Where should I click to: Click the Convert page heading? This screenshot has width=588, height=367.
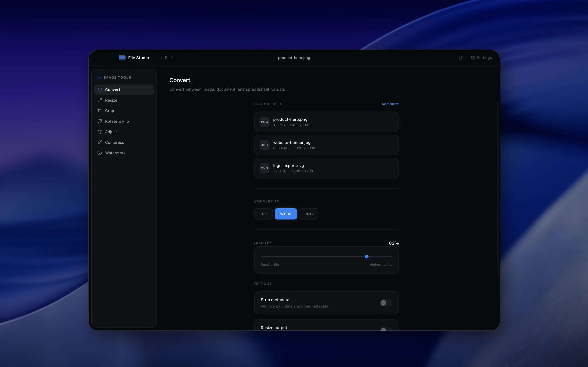click(x=180, y=80)
